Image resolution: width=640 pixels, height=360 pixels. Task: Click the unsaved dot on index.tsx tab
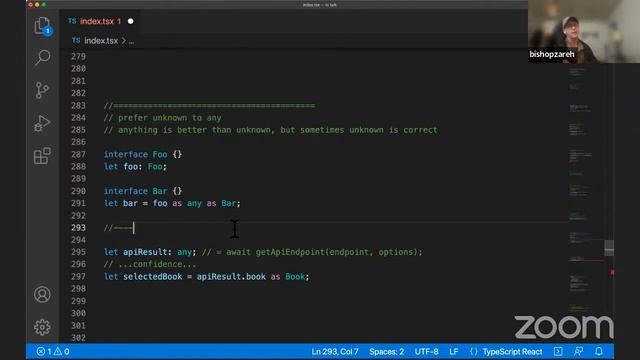tap(131, 21)
